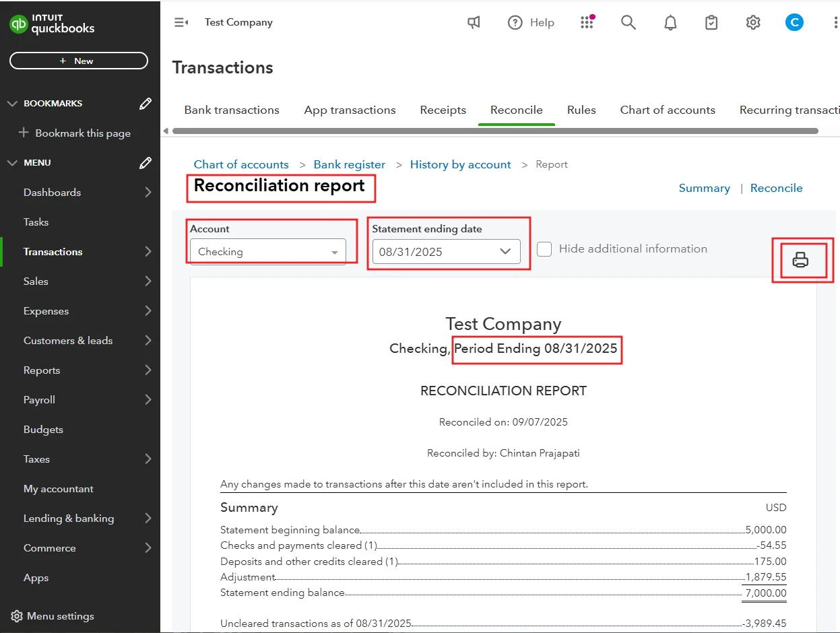Open the megaphone announcements icon
This screenshot has width=840, height=633.
[474, 23]
